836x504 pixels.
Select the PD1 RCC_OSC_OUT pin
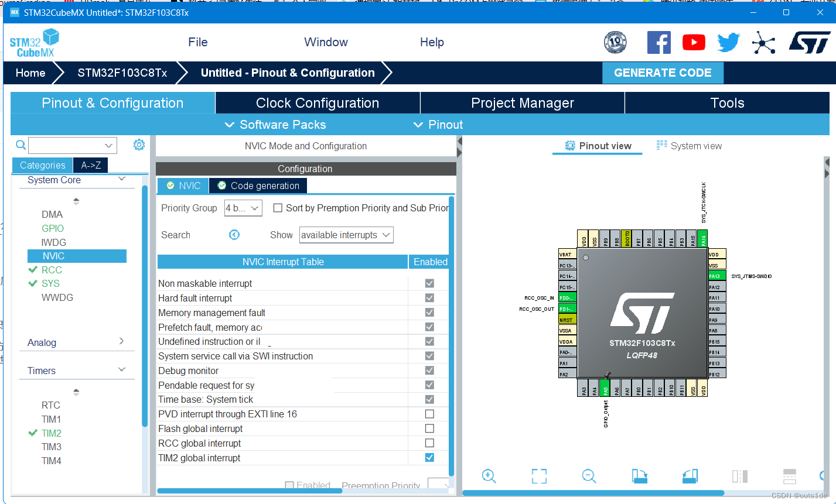567,308
